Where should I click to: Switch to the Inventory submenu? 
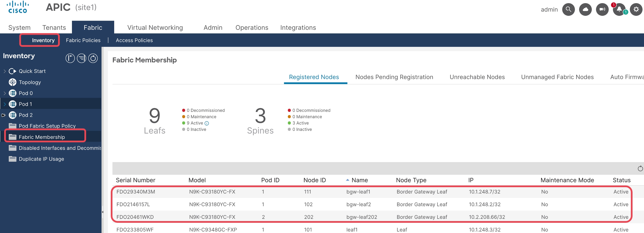click(x=43, y=40)
